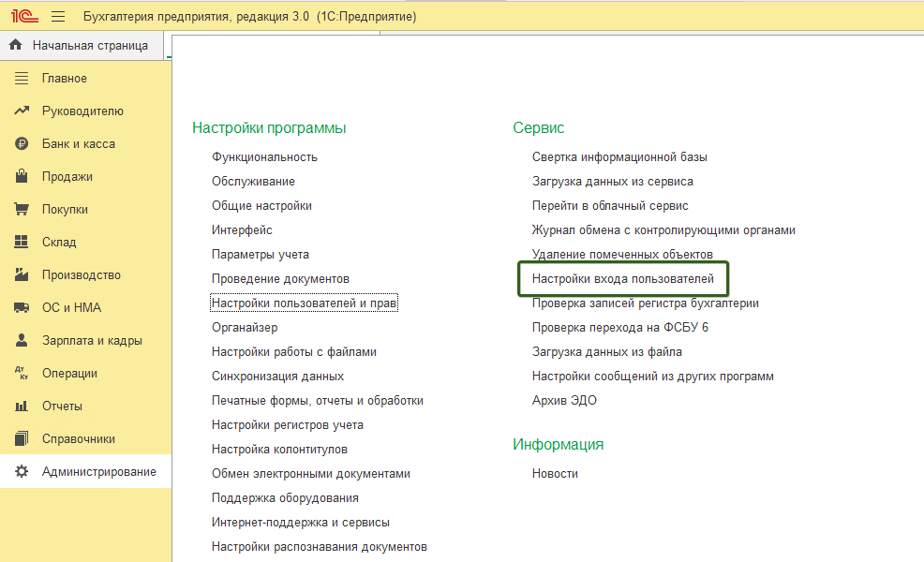Open the Отчеты section
Image resolution: width=924 pixels, height=562 pixels.
(x=62, y=406)
